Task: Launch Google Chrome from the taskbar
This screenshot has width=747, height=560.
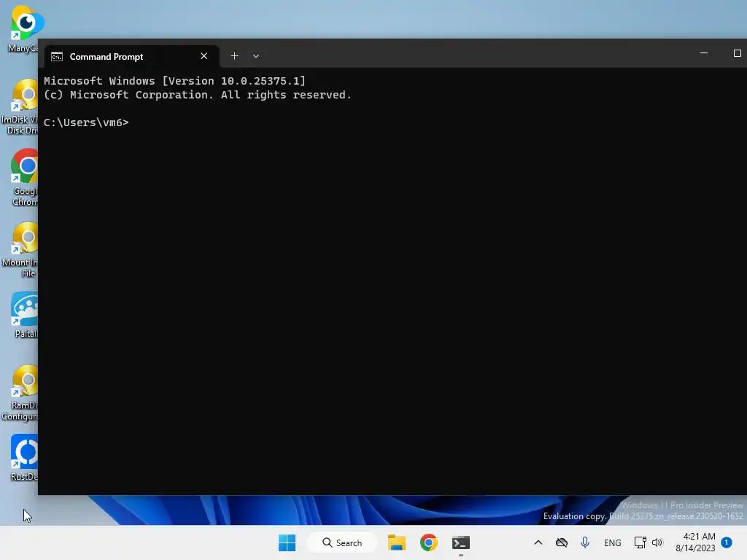Action: 428,542
